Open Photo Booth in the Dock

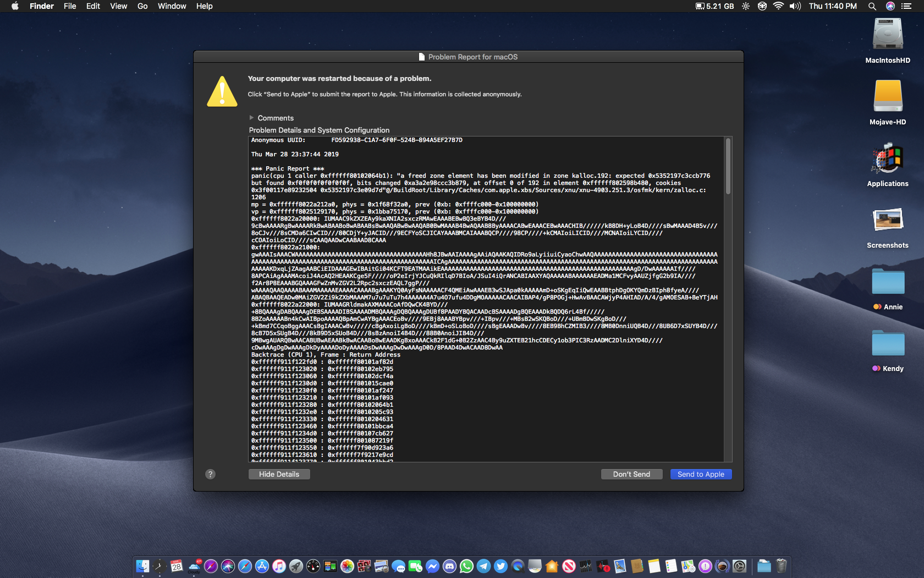[x=364, y=566]
